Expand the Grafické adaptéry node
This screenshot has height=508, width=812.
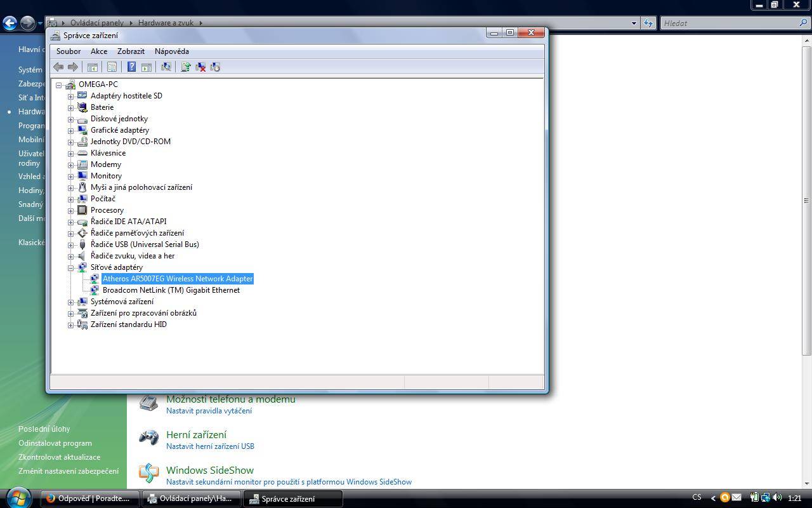point(71,130)
